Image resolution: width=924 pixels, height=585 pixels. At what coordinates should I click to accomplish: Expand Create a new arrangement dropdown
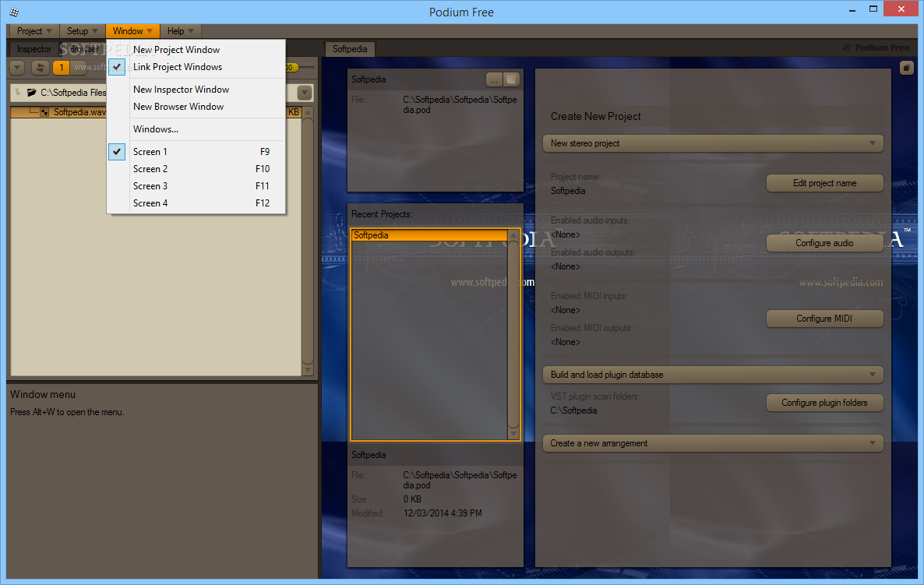pyautogui.click(x=713, y=443)
